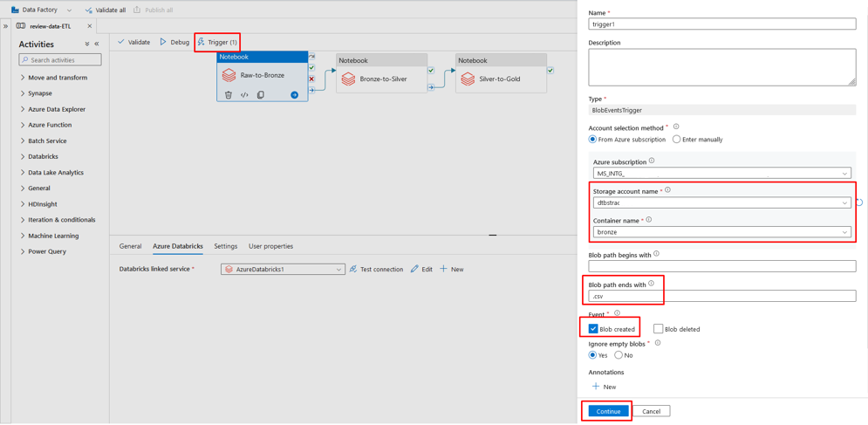Click the completion handle on Bronze-to-Silver
This screenshot has height=425, width=868.
[x=431, y=87]
